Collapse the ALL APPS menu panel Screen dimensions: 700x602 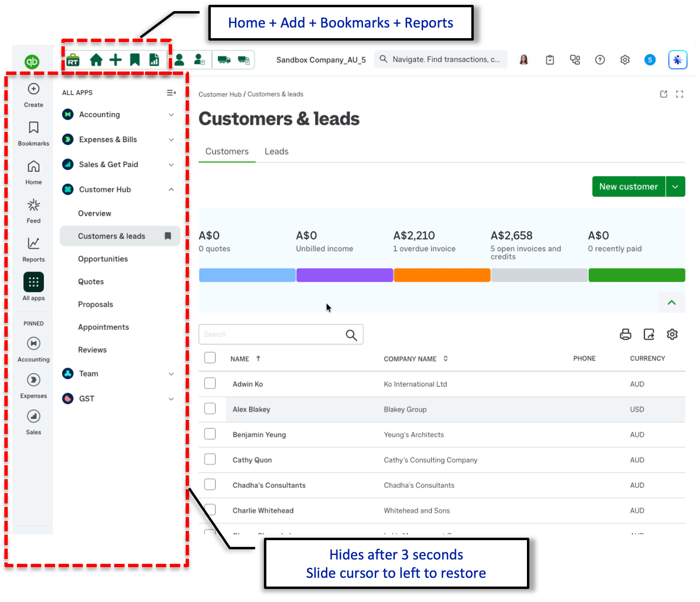point(171,93)
